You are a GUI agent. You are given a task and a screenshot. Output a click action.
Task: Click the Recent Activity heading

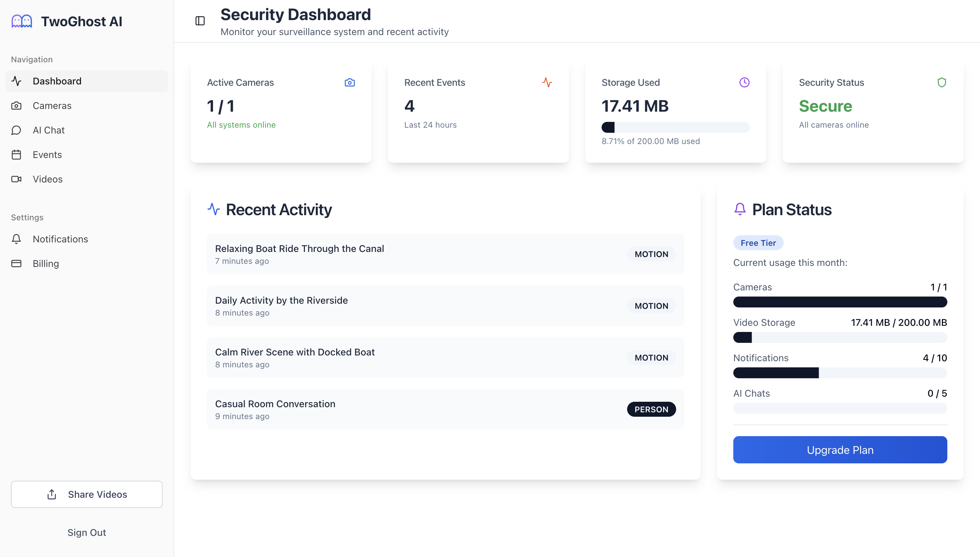click(279, 210)
